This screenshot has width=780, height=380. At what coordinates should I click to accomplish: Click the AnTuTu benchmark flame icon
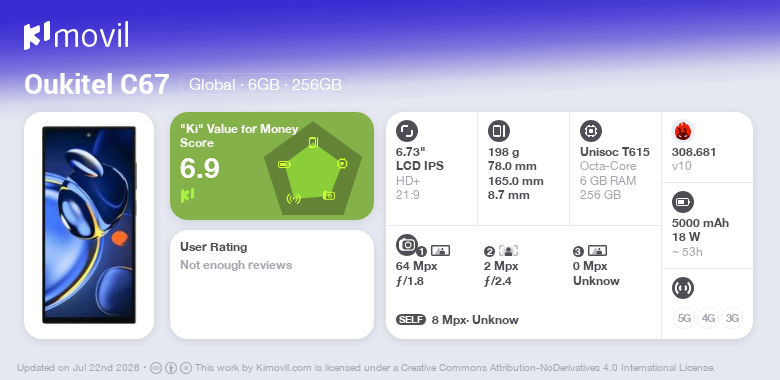tap(682, 131)
